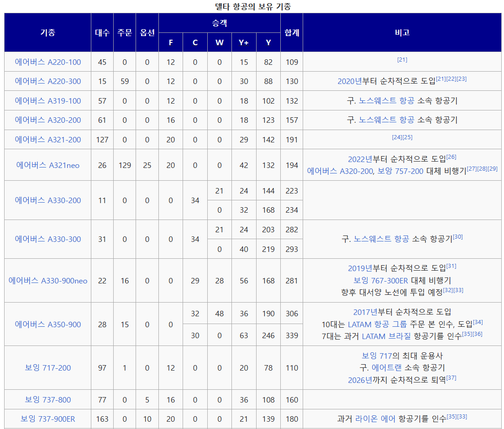Screen dimensions: 504x429
Task: Open the 보잉 757-200 link
Action: pyautogui.click(x=400, y=171)
